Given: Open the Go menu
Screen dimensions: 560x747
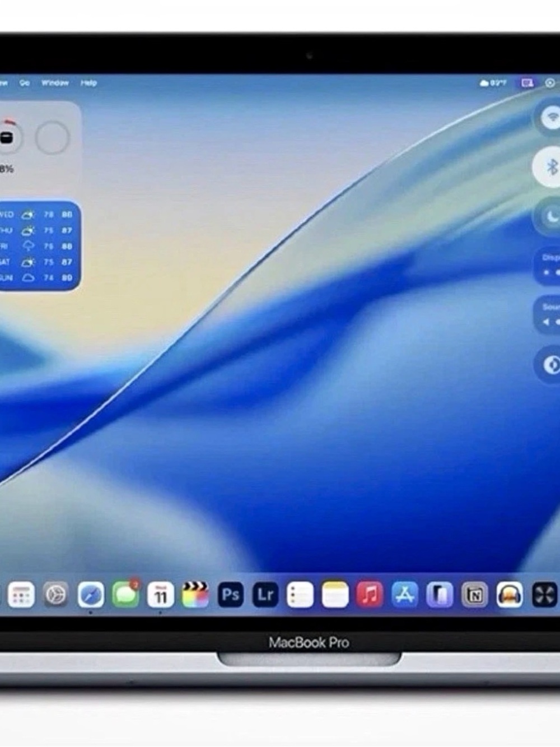Looking at the screenshot, I should click(x=25, y=83).
